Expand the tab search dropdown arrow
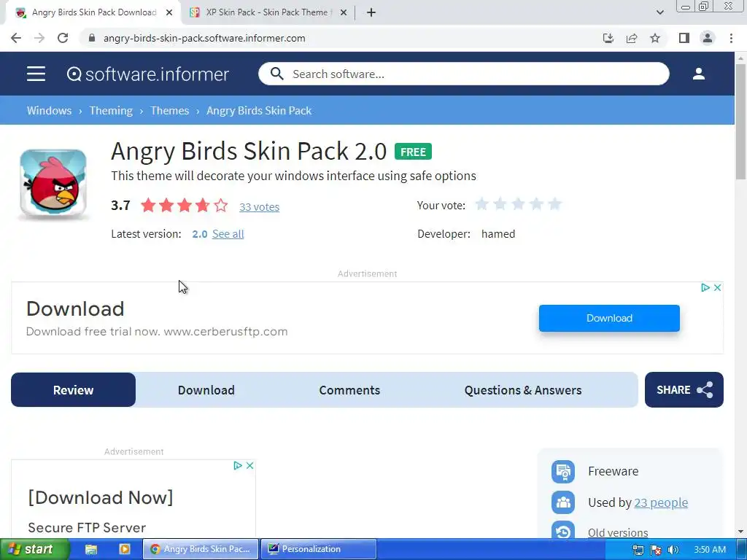The width and height of the screenshot is (747, 560). 659,13
